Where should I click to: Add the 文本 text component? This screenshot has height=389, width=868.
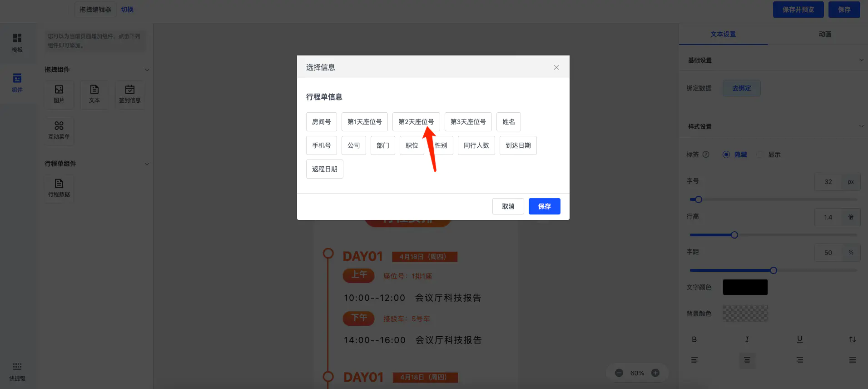[x=94, y=94]
